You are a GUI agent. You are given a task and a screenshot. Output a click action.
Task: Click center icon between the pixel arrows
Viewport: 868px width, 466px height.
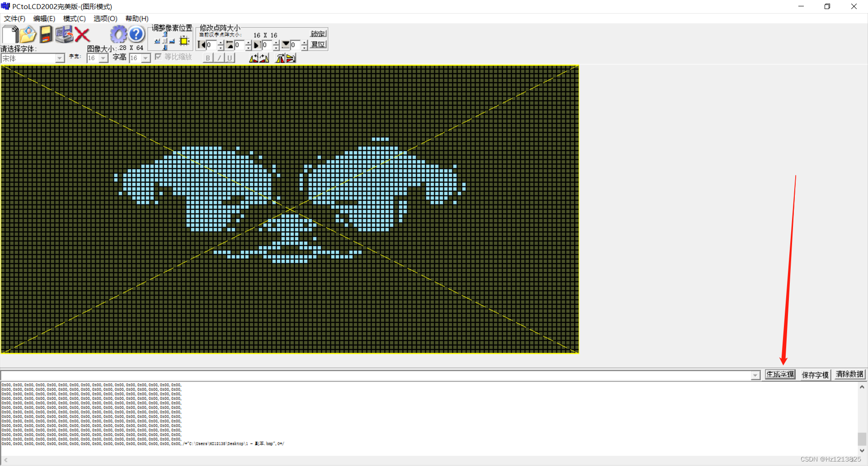coord(165,41)
